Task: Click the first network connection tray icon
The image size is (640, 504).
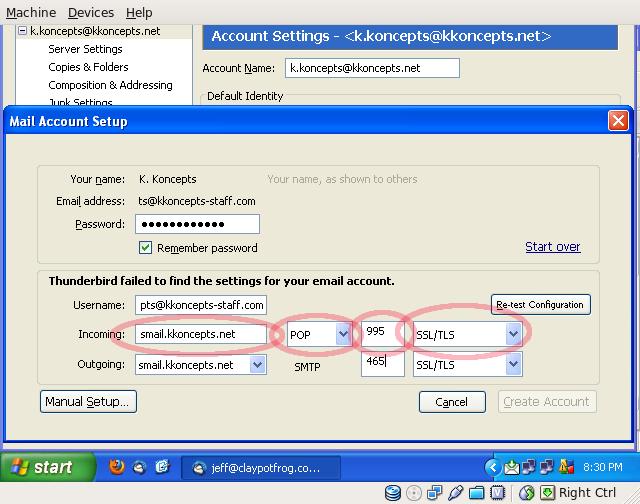Action: 529,467
